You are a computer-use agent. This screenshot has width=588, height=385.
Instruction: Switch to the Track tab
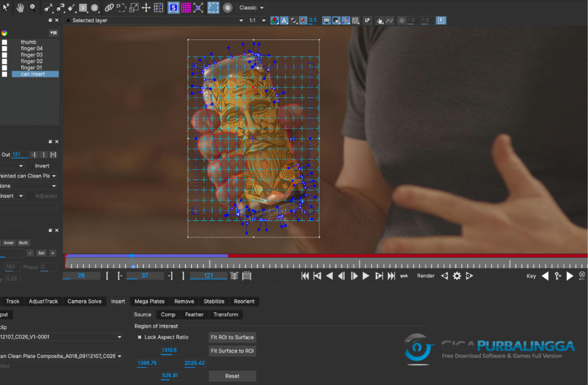click(13, 301)
